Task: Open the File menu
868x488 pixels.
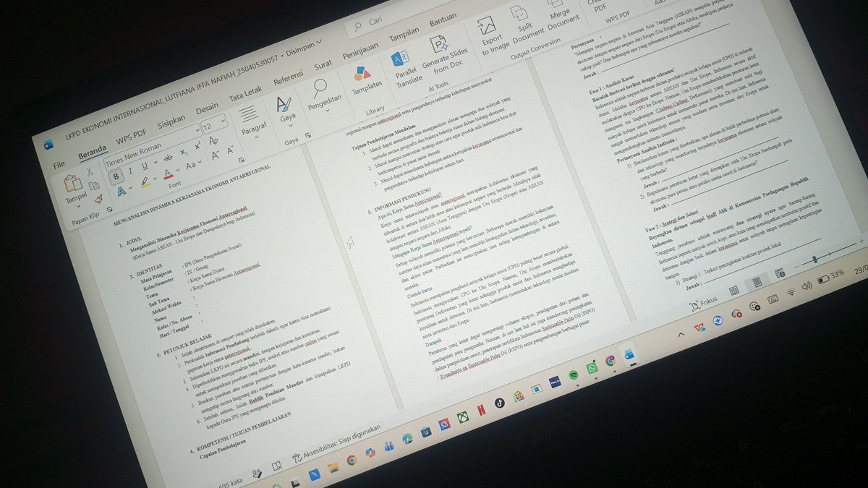Action: pos(59,165)
